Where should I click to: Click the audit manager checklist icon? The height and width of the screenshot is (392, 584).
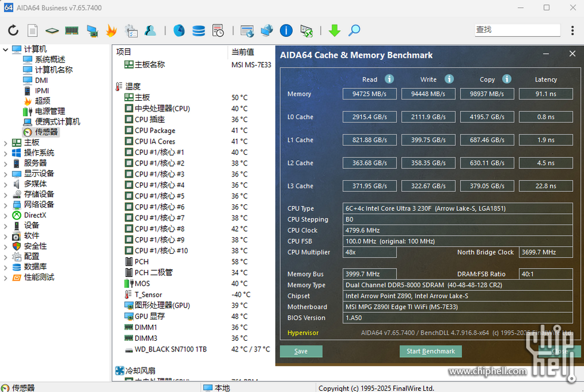(131, 30)
